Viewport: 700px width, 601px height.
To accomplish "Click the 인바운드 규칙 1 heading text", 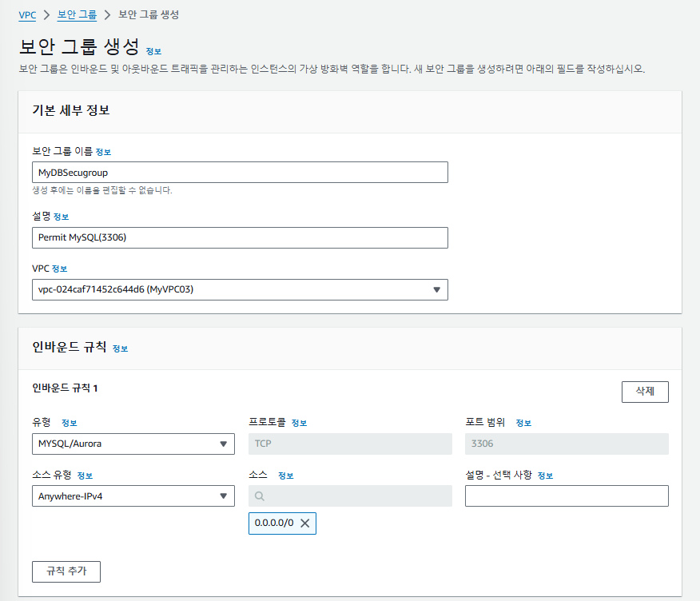I will pos(65,388).
